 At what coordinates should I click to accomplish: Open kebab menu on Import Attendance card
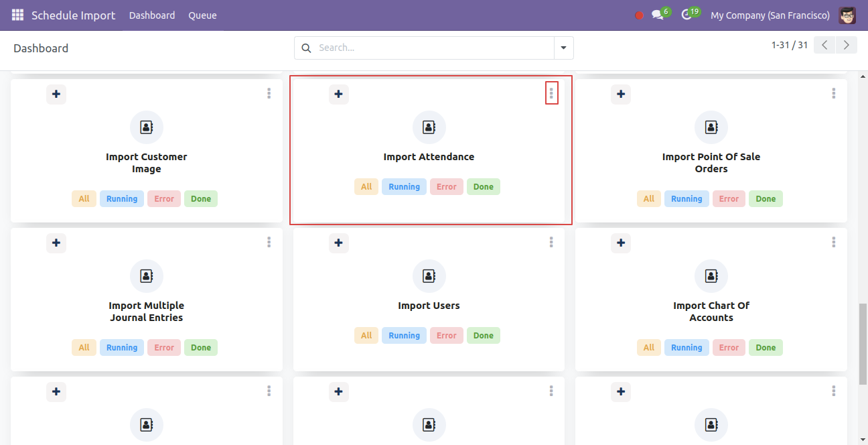(552, 94)
